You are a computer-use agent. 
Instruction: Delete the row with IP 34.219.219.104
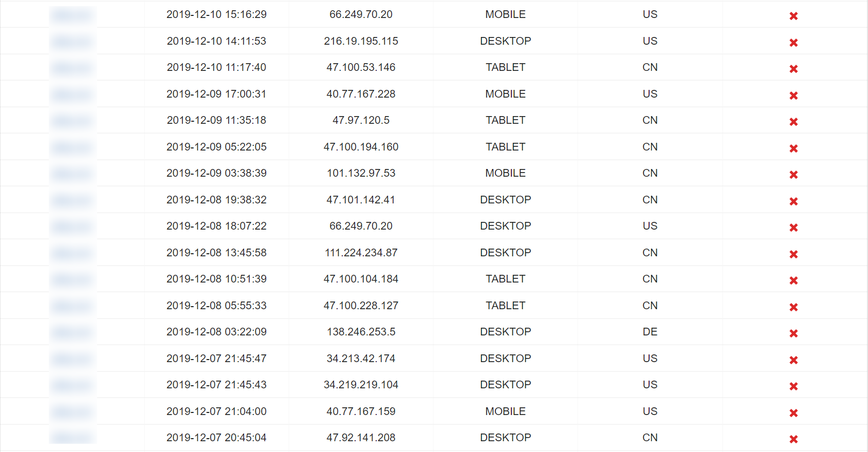(793, 386)
